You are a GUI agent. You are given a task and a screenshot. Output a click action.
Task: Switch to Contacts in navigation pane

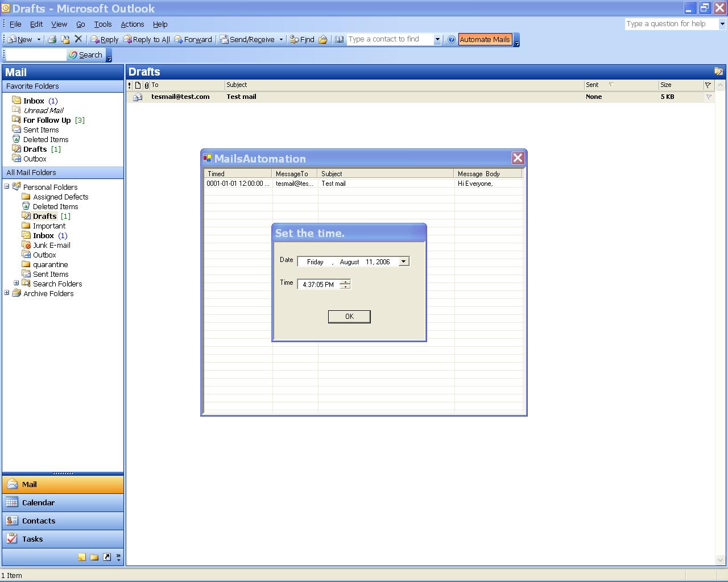[63, 521]
